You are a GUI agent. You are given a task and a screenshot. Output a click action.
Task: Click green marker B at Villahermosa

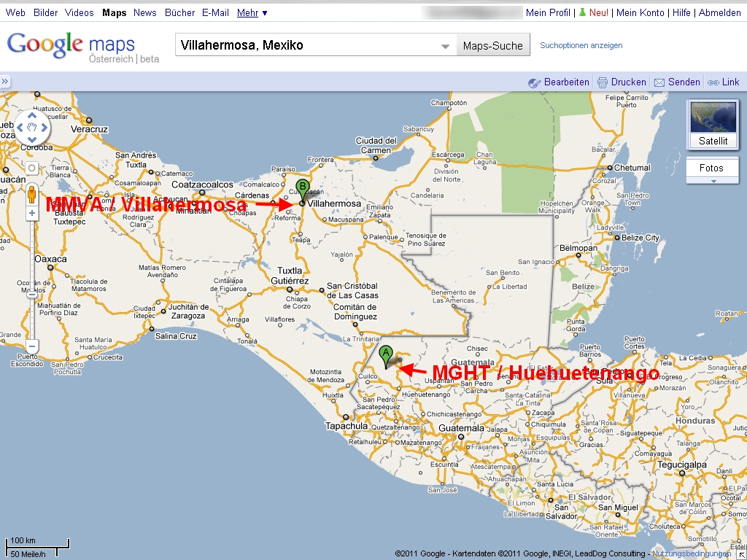click(x=302, y=190)
